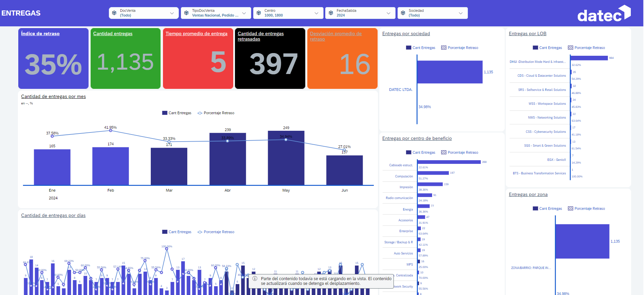The width and height of the screenshot is (644, 295).
Task: Click the 397 retrasadas value
Action: tap(273, 64)
